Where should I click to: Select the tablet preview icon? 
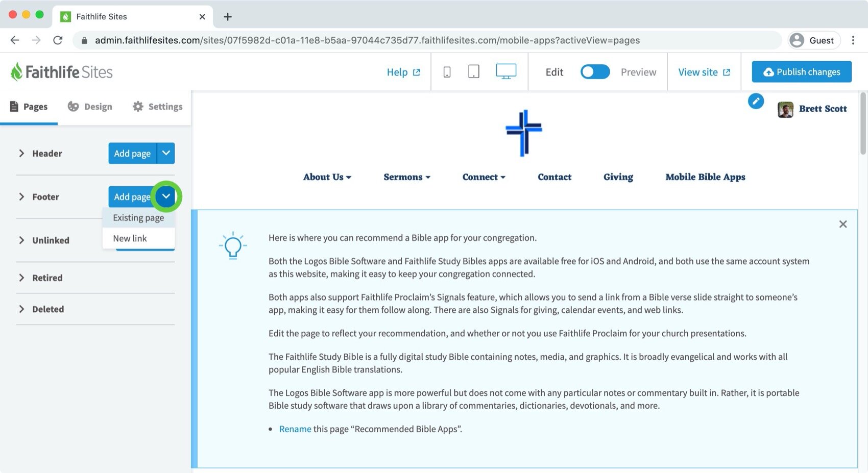tap(474, 71)
